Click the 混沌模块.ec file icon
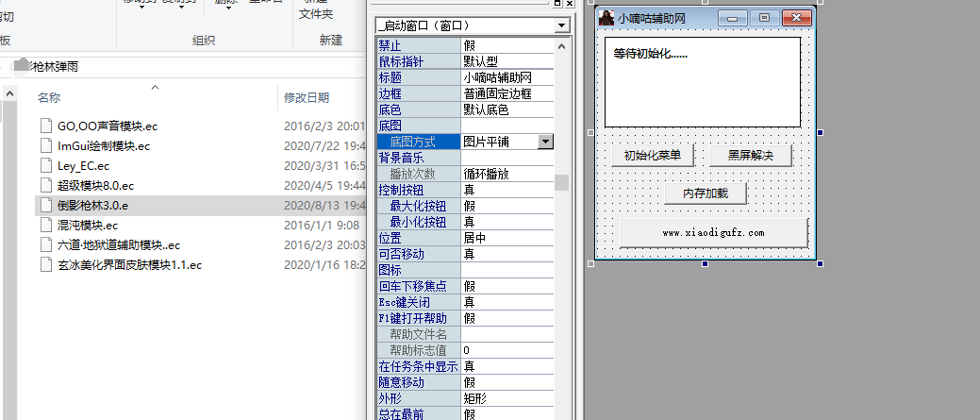Viewport: 980px width, 420px height. pyautogui.click(x=47, y=226)
